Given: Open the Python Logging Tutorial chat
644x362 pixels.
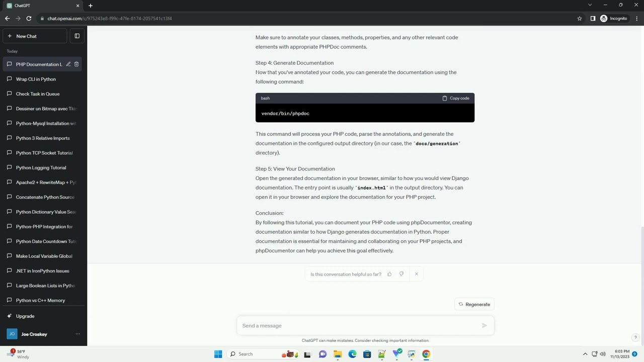Looking at the screenshot, I should point(42,167).
